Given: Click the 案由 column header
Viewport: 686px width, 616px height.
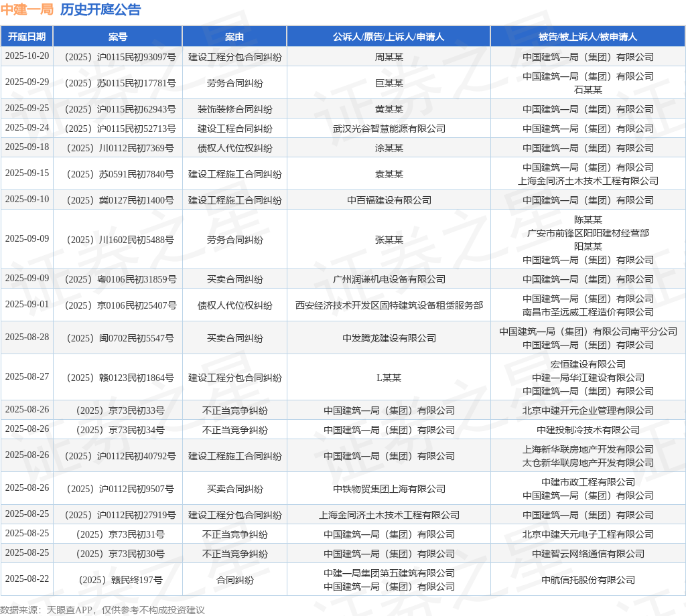Looking at the screenshot, I should [234, 37].
